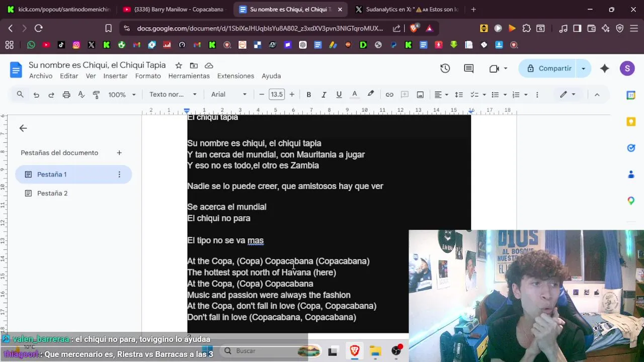
Task: Open the Extensiones menu
Action: 235,76
